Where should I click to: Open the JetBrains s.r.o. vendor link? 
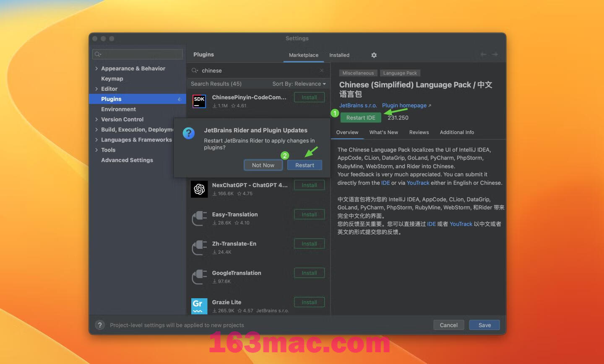[358, 106]
